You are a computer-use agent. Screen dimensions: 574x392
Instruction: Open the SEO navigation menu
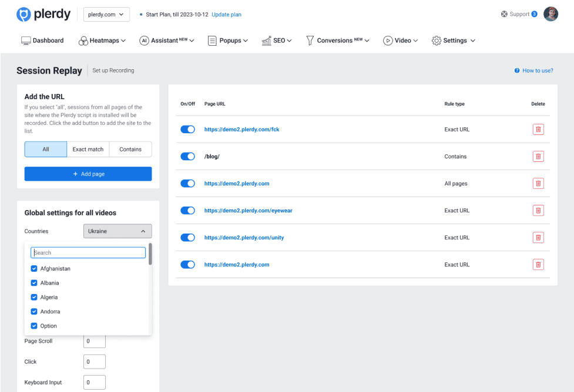tap(277, 40)
